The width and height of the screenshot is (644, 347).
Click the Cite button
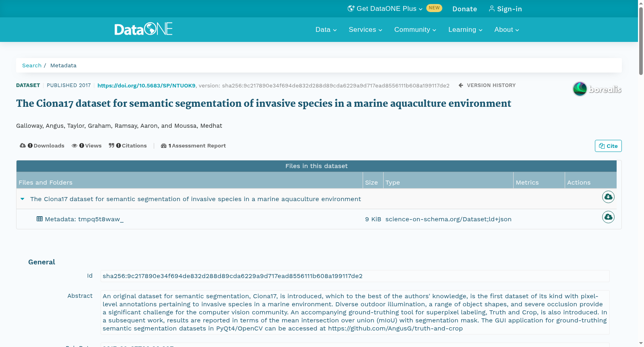[608, 146]
